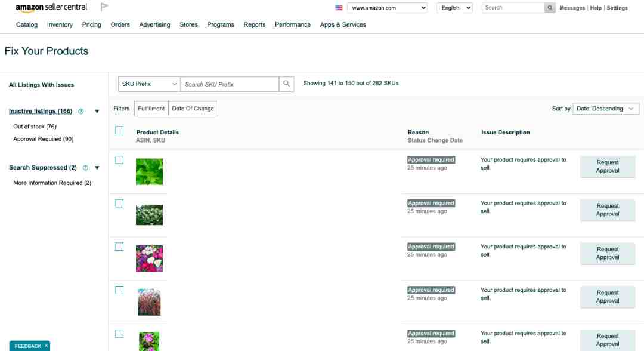Image resolution: width=644 pixels, height=351 pixels.
Task: Request Approval for petunias product
Action: click(x=608, y=253)
